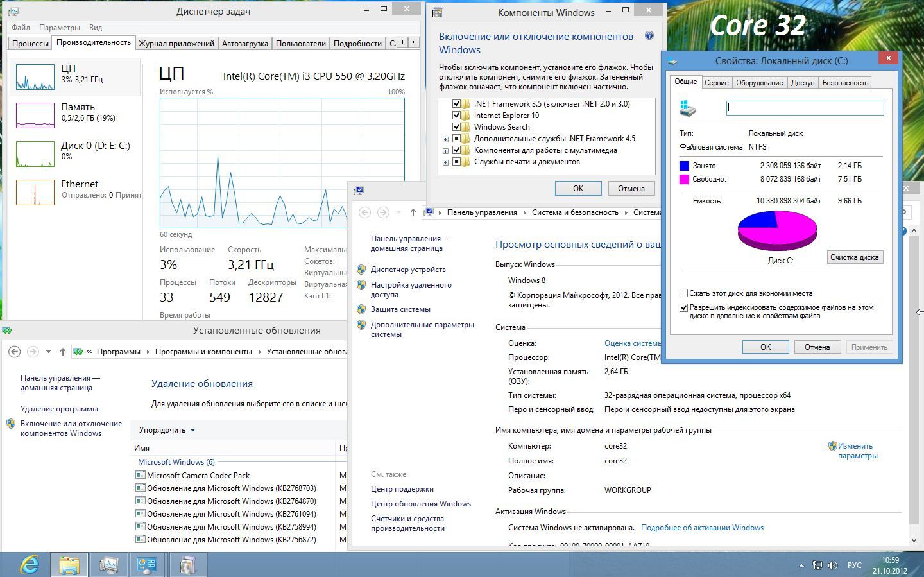Show hidden tray icons arrow
This screenshot has width=924, height=577.
pos(801,565)
